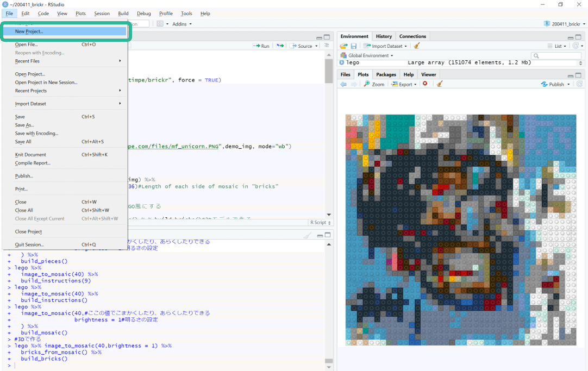
Task: Open the List view dropdown
Action: pos(557,46)
